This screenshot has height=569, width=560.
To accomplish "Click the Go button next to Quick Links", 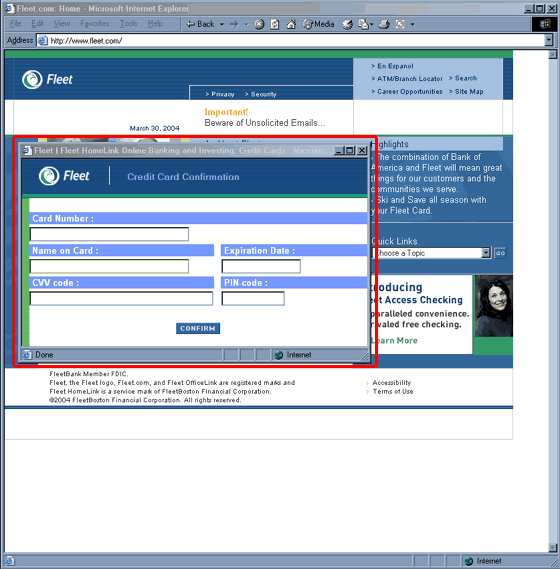I will [x=500, y=253].
